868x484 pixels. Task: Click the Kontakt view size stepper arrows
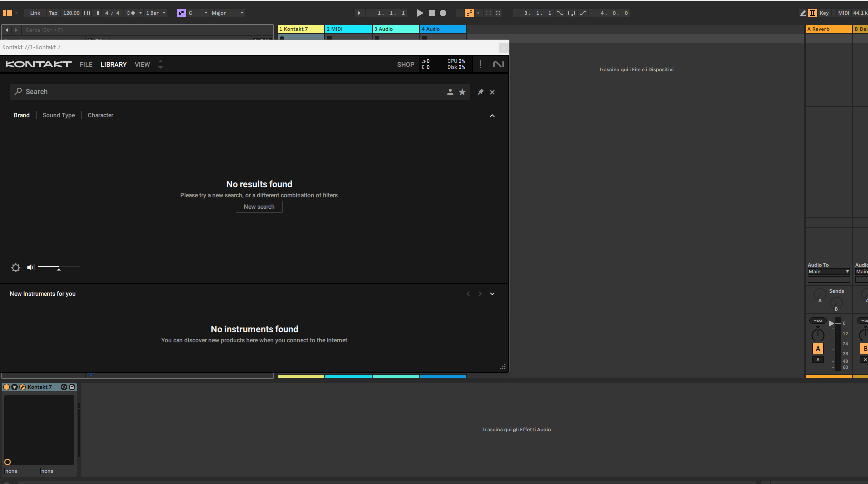click(160, 64)
